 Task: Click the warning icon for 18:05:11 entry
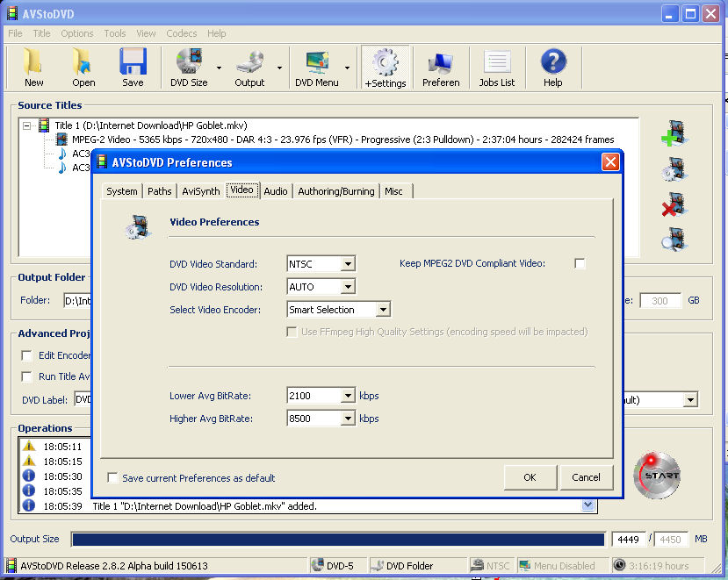coord(29,447)
